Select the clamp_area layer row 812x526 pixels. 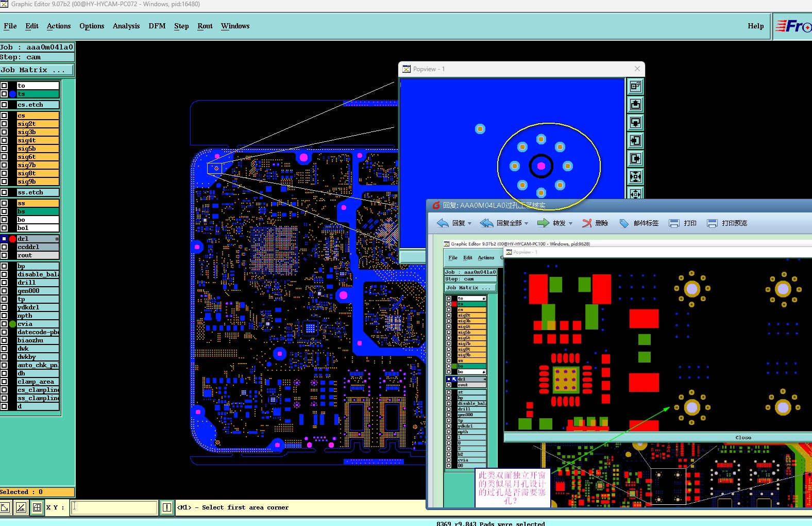(38, 382)
